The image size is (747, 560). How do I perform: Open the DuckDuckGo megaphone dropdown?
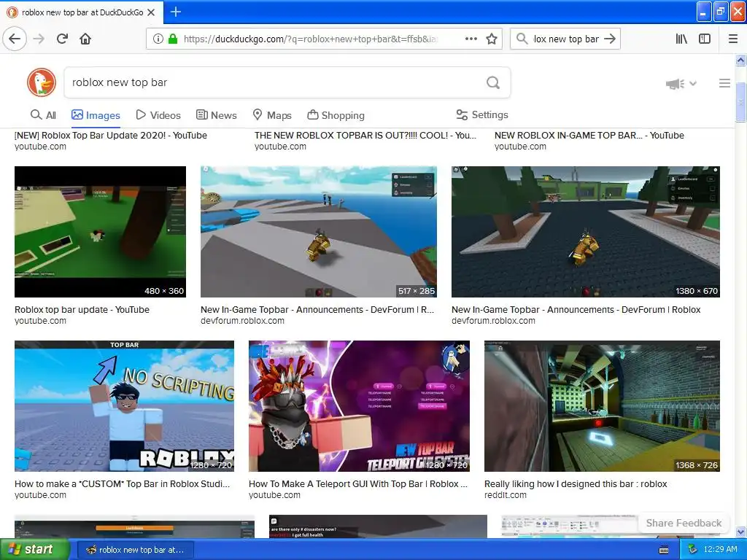click(681, 84)
